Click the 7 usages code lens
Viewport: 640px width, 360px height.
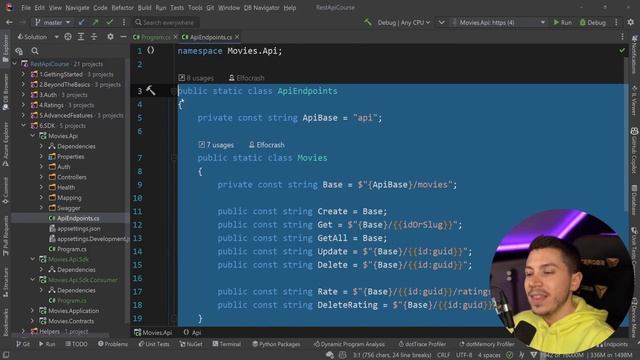pos(216,145)
